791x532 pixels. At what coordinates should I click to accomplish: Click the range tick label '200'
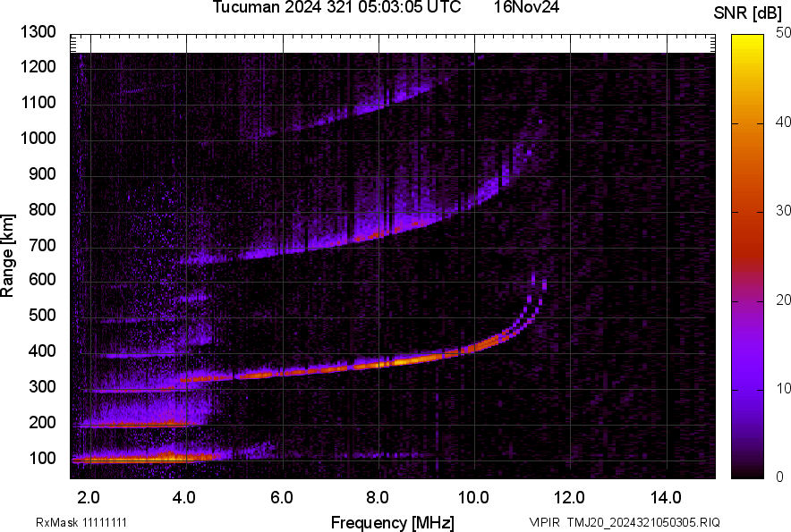(x=42, y=422)
